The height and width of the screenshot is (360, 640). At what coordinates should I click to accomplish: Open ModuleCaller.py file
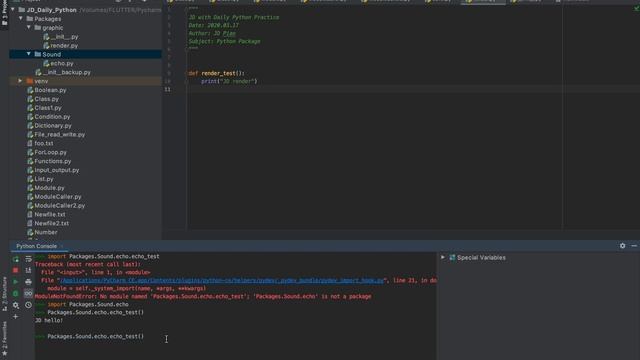[x=58, y=197]
